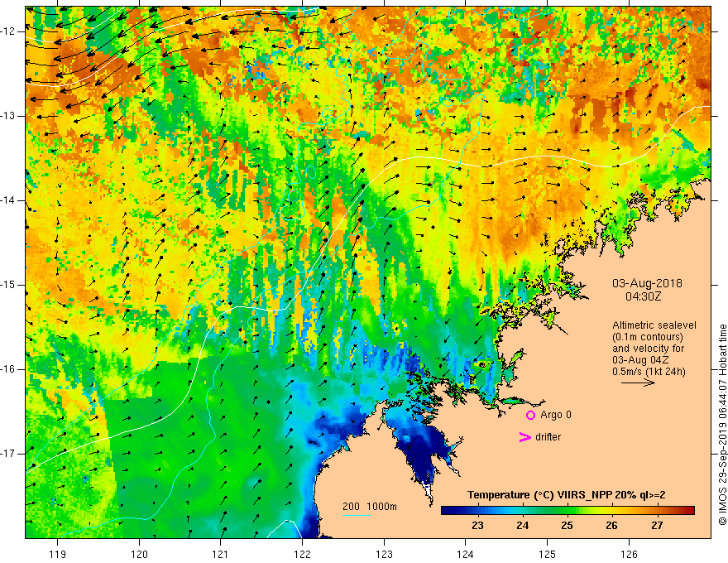Click the latitude '-15' axis label
728x563 pixels.
pos(9,285)
